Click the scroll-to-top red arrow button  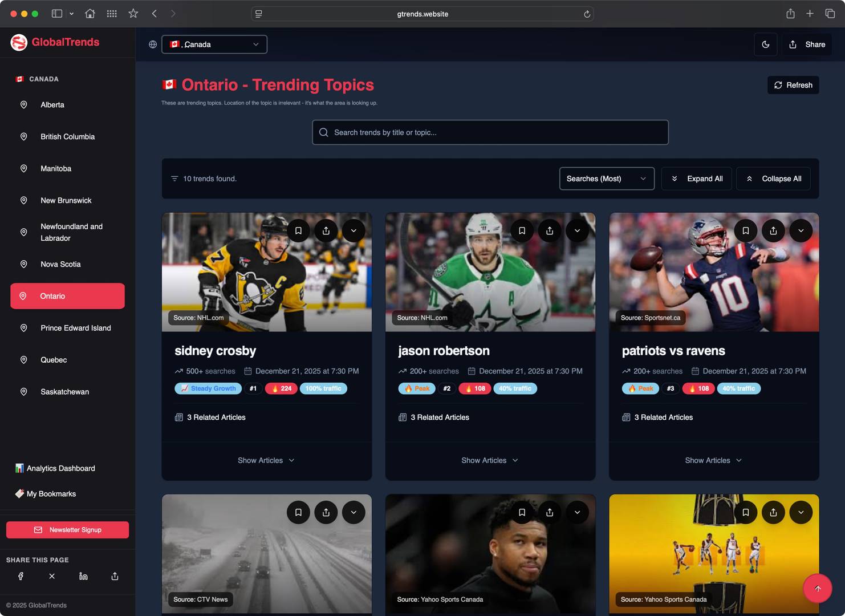[817, 588]
